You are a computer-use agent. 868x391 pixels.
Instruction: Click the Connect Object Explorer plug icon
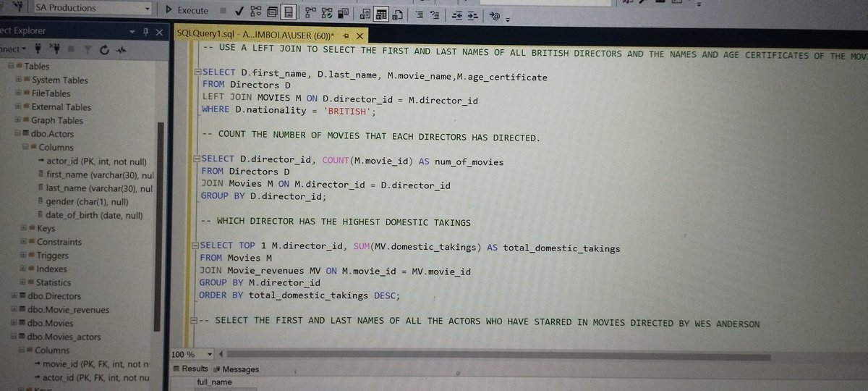tap(38, 49)
